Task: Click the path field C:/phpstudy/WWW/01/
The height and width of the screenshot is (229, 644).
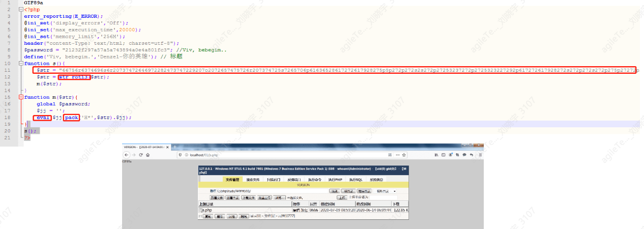Action: pyautogui.click(x=272, y=191)
